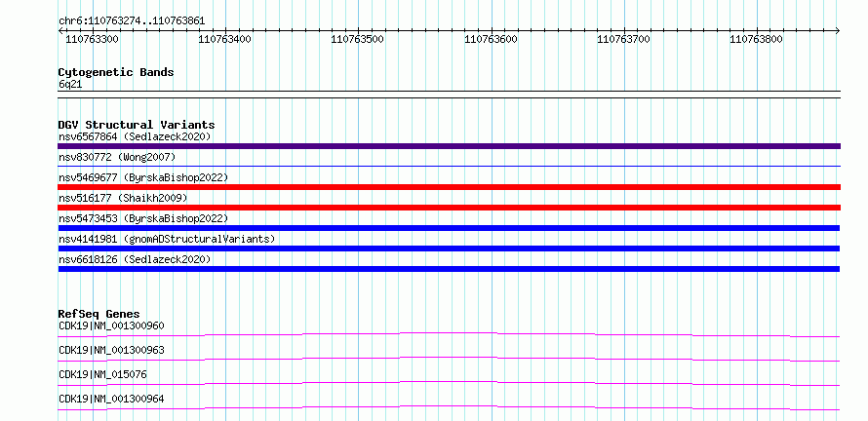
Task: Click the thin blue nsv830772 variant line
Action: pos(449,166)
